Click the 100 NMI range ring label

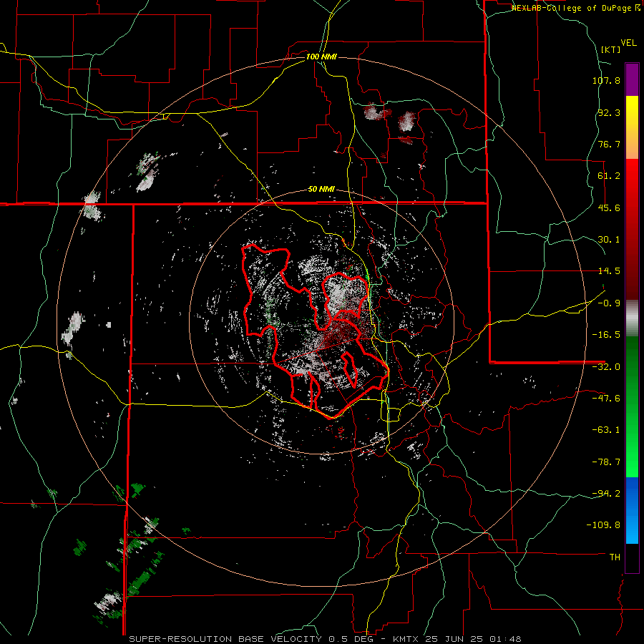pos(321,57)
